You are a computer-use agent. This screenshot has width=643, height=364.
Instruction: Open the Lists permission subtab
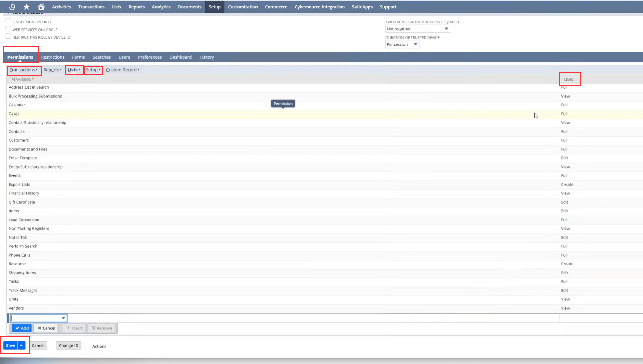(73, 70)
